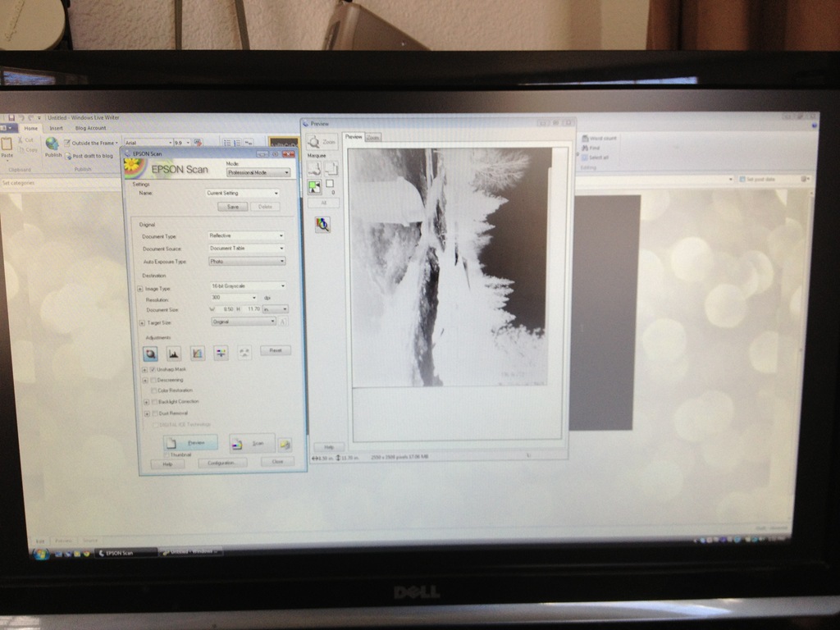Open the Document Source dropdown
Screen dimensions: 840x630
pyautogui.click(x=246, y=249)
